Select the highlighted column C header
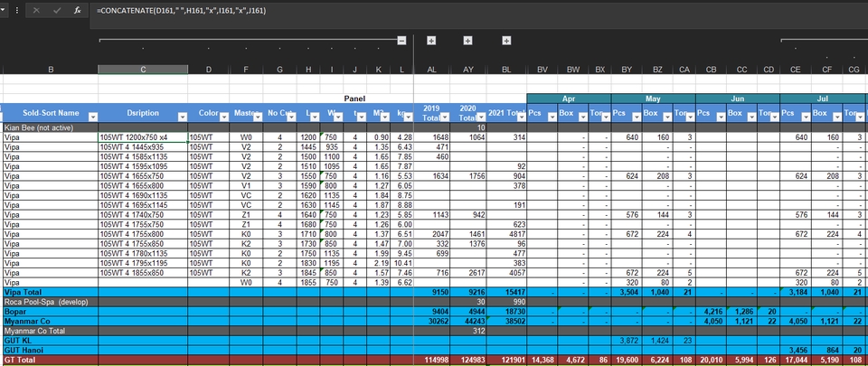868x366 pixels. click(143, 69)
